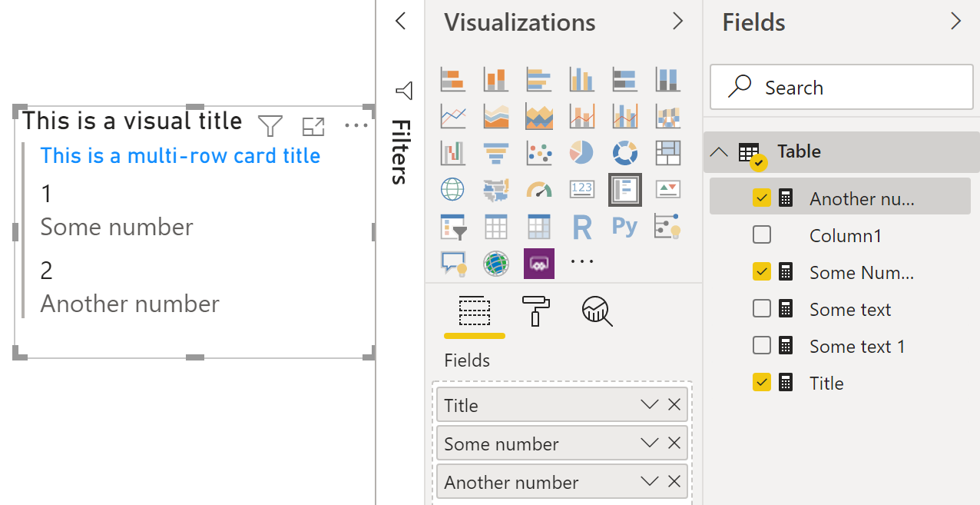Select the Table visual icon
980x505 pixels.
pos(495,227)
